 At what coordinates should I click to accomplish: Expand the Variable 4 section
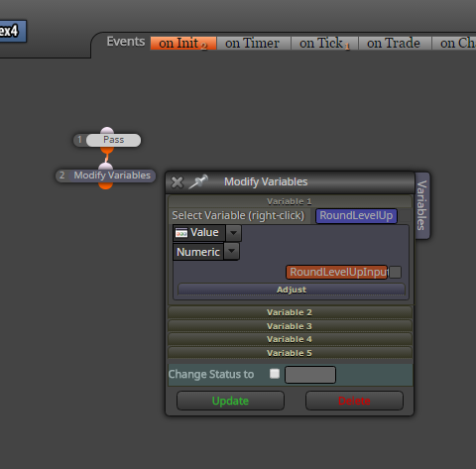coord(290,339)
